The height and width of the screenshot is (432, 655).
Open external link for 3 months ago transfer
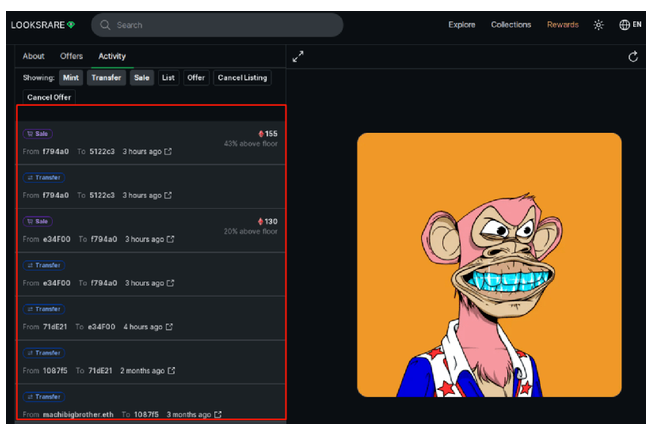click(218, 414)
